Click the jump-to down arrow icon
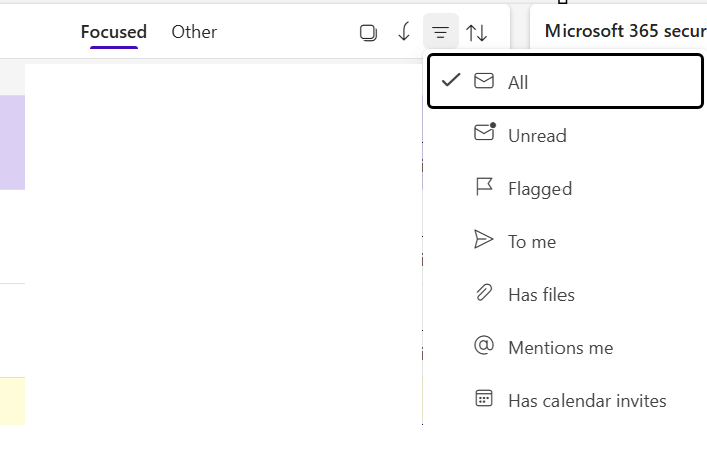This screenshot has width=707, height=449. [x=404, y=32]
